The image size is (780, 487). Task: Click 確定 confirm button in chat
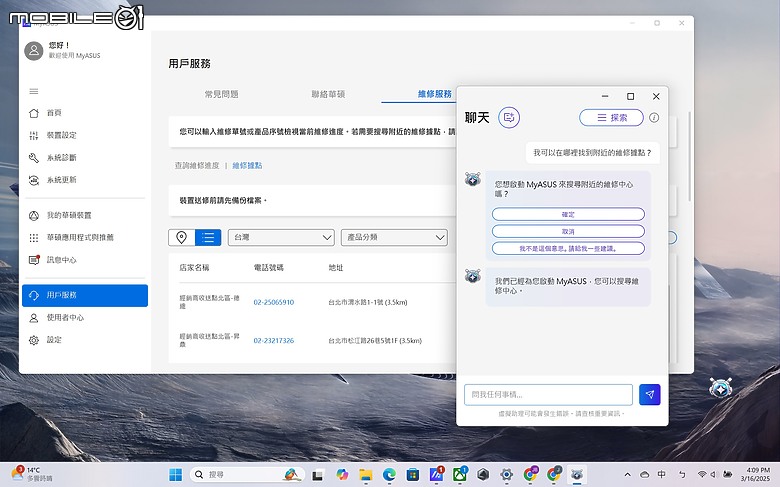coord(568,214)
